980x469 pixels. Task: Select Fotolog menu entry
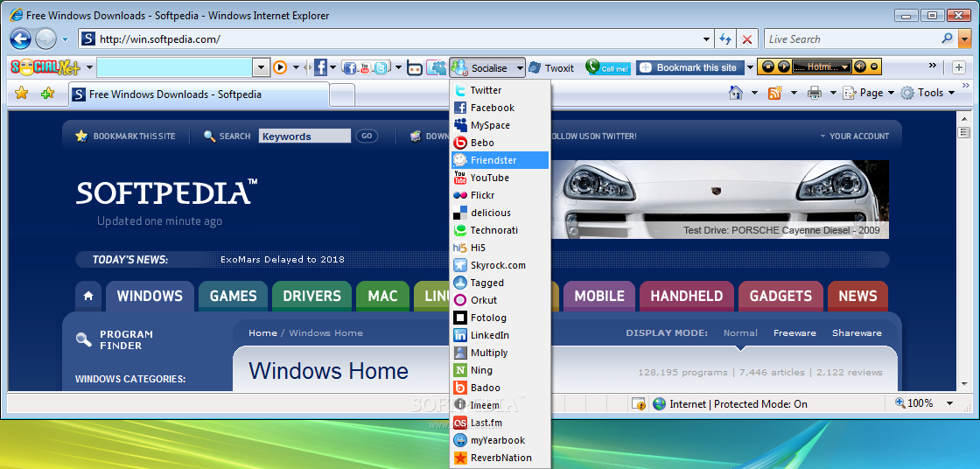[x=500, y=318]
